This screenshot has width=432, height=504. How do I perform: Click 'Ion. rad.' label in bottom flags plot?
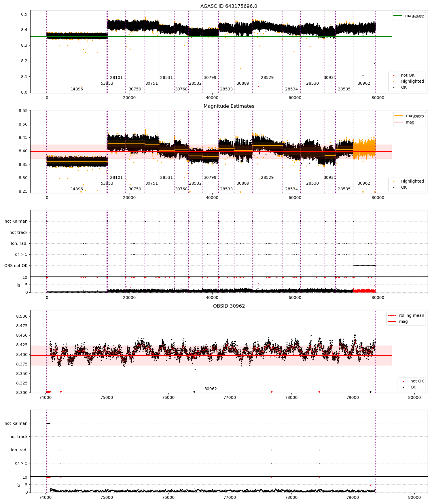point(19,450)
